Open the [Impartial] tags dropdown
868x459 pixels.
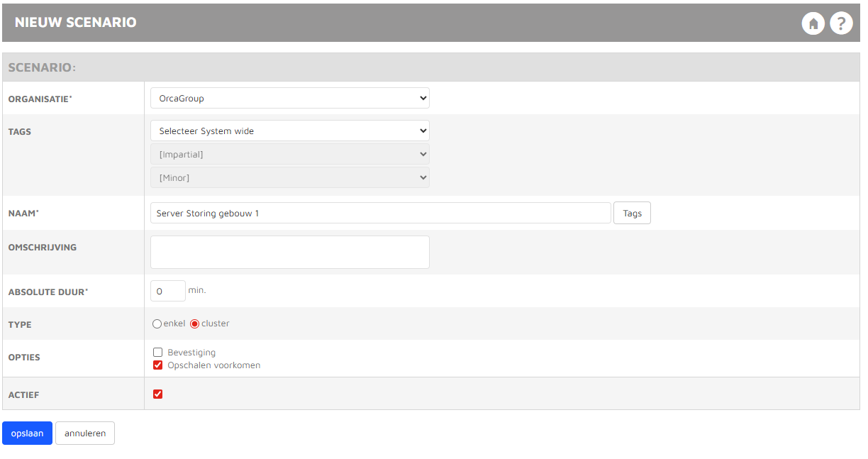pos(290,154)
